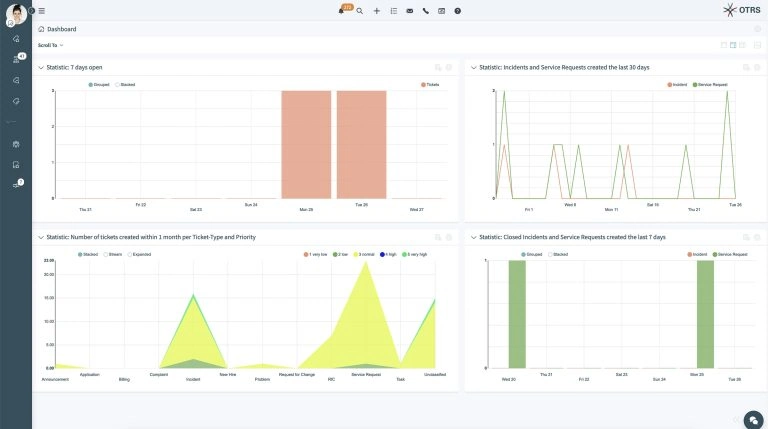Viewport: 768px width, 429px height.
Task: Click copy icon on Closed Incidents widget
Action: [746, 237]
